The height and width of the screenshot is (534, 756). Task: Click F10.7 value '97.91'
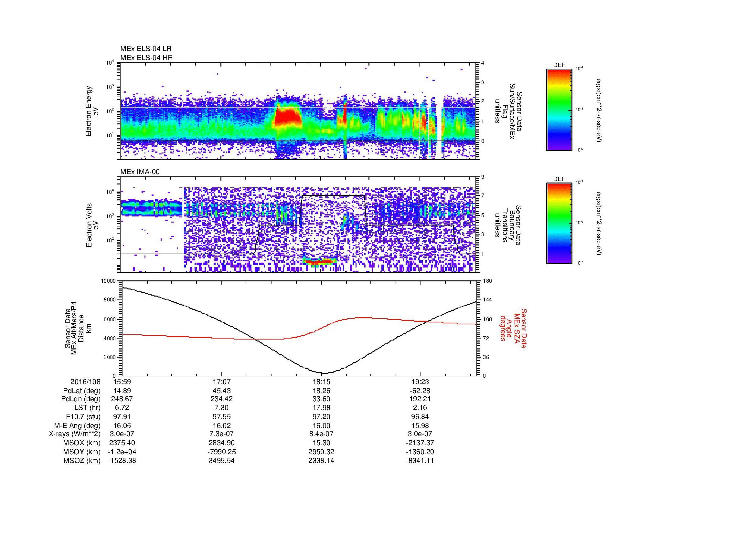(122, 417)
